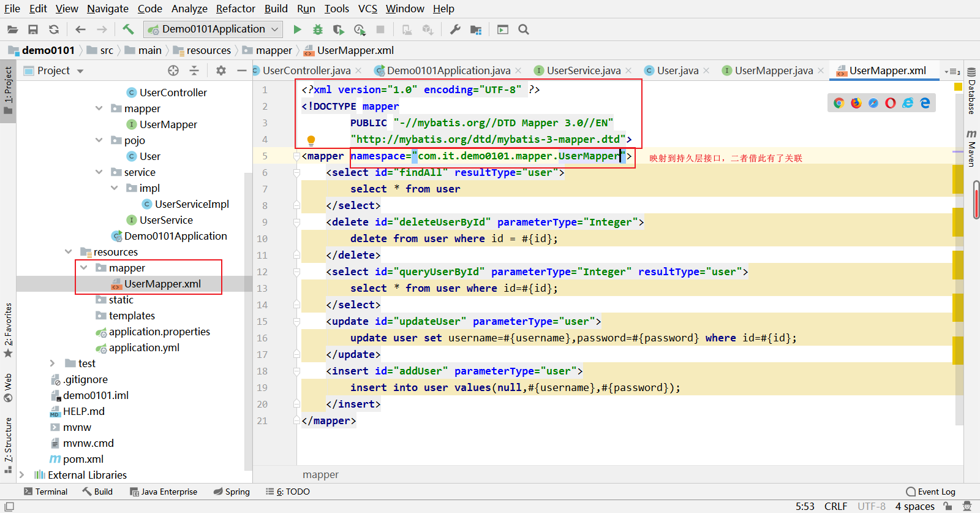
Task: Preview in Safari browser icon
Action: pyautogui.click(x=873, y=103)
